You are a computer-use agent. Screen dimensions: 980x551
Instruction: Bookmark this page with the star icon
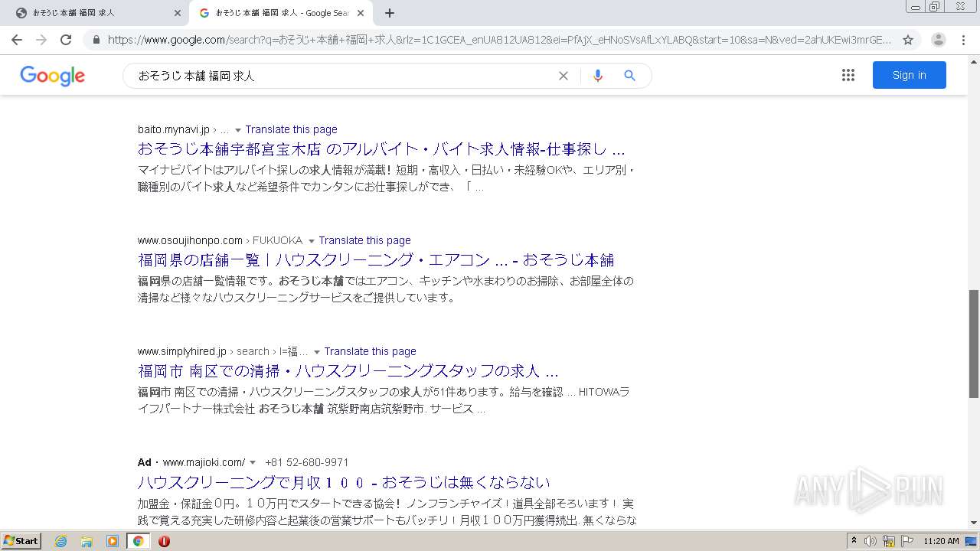(908, 40)
